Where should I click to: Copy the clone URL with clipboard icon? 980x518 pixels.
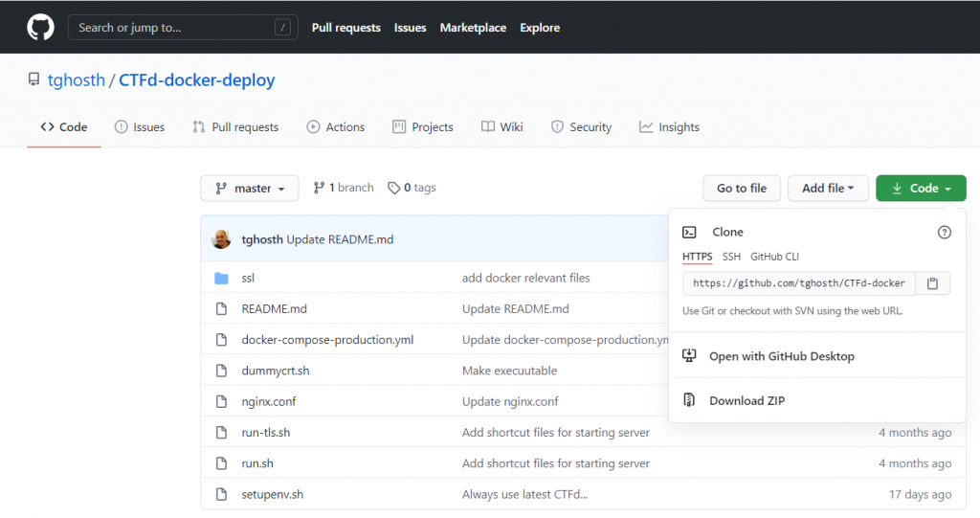pyautogui.click(x=932, y=283)
